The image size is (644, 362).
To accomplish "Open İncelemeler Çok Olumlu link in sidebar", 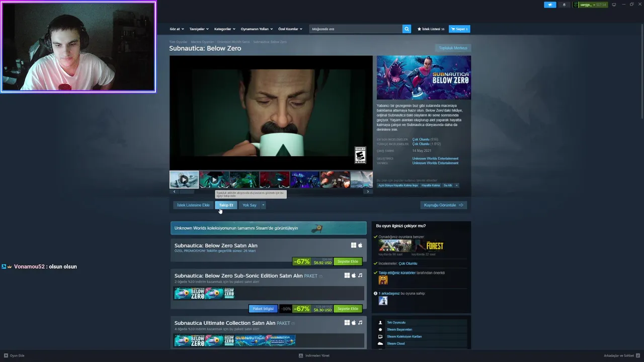I will [408, 263].
